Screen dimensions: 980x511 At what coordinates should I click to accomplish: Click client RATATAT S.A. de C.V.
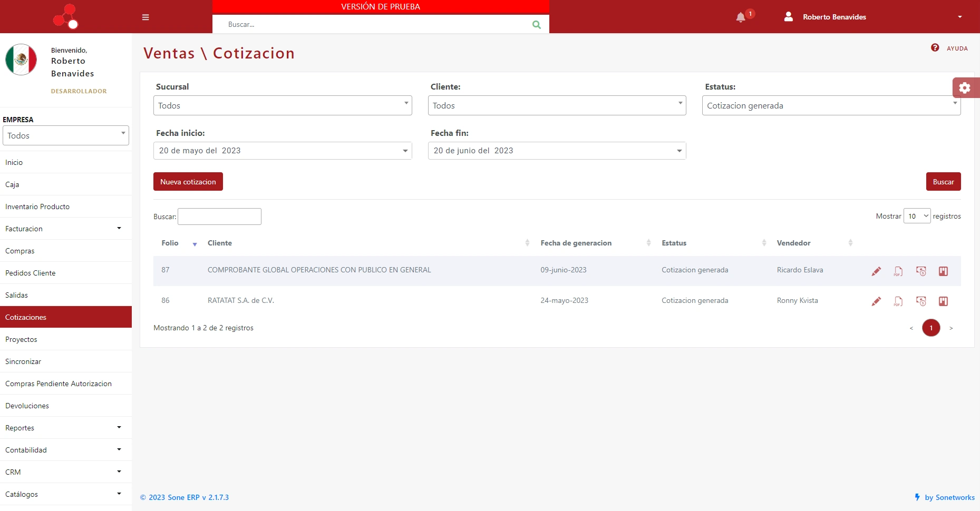[241, 300]
